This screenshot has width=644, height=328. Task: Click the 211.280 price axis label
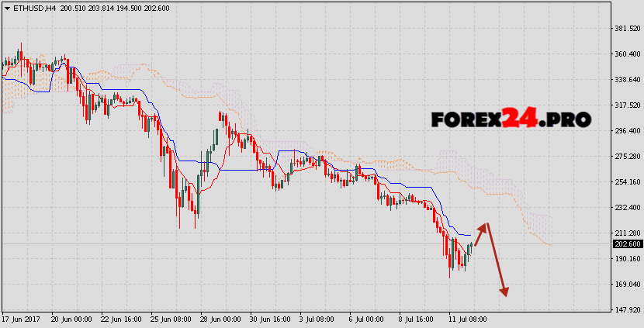(627, 233)
